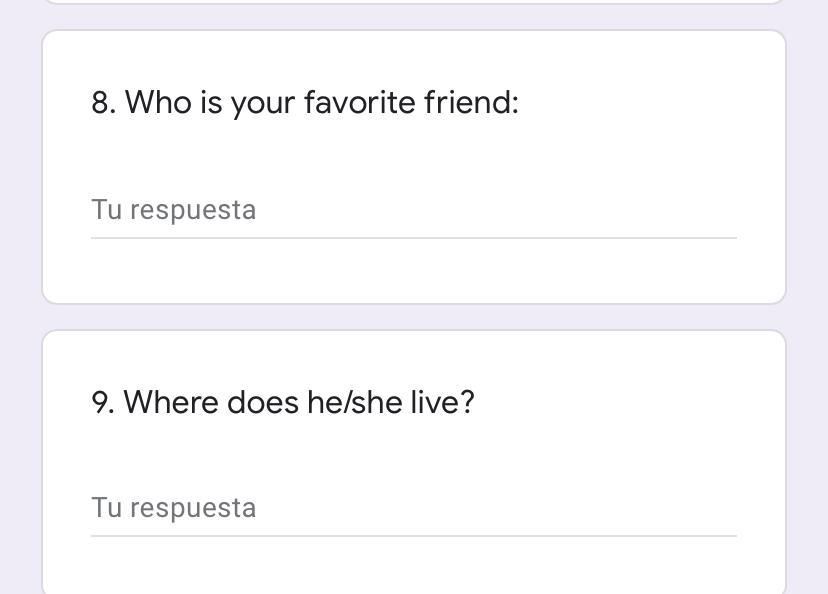This screenshot has height=594, width=828.
Task: Click the underline of the favorite friend input
Action: coord(413,238)
